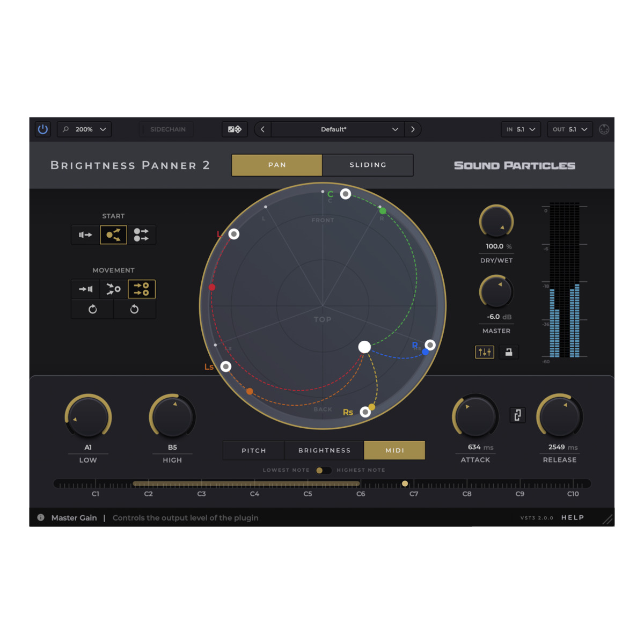Image resolution: width=644 pixels, height=644 pixels.
Task: Click the Ls speaker handle on panner
Action: (226, 367)
